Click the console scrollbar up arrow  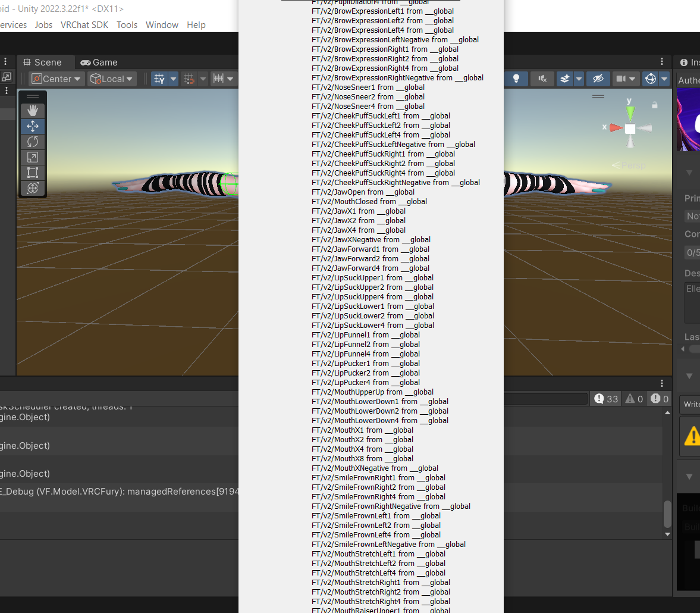pos(667,413)
